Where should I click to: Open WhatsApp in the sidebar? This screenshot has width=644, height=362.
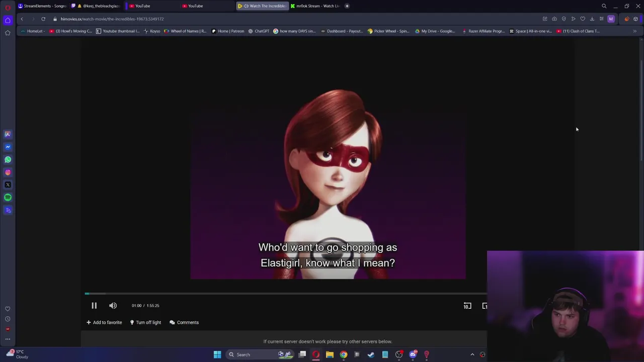click(x=8, y=159)
